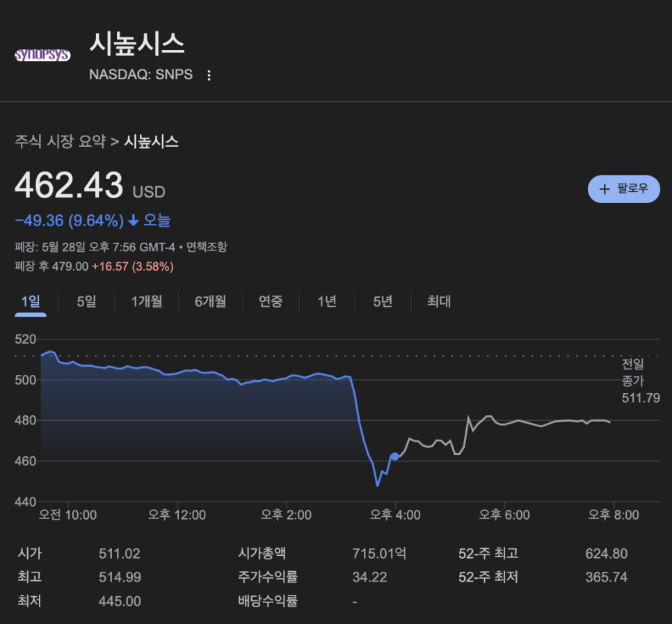The width and height of the screenshot is (672, 624).
Task: Click the 최저 value 445.00
Action: pos(120,601)
